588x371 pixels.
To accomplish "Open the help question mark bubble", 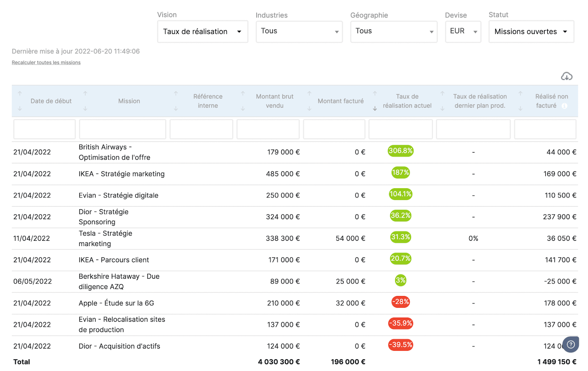I will tap(571, 345).
